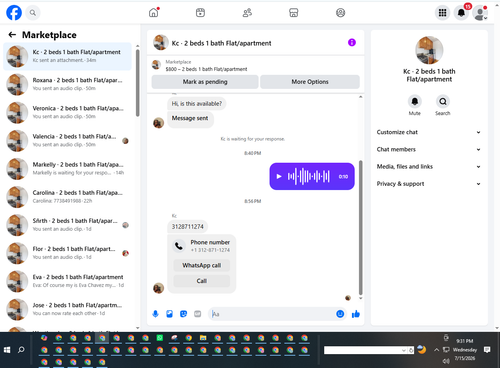Screen dimensions: 500x368
Task: Click the 'Hi, is this available?' message
Action: click(197, 104)
